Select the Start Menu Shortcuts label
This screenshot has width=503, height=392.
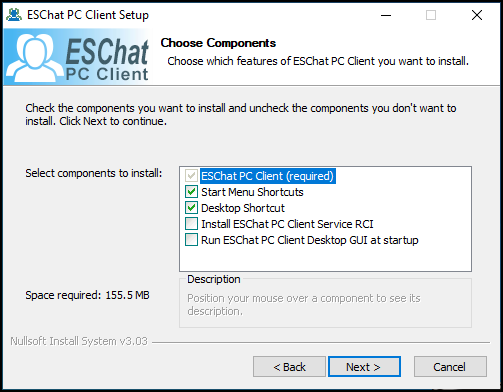(252, 192)
